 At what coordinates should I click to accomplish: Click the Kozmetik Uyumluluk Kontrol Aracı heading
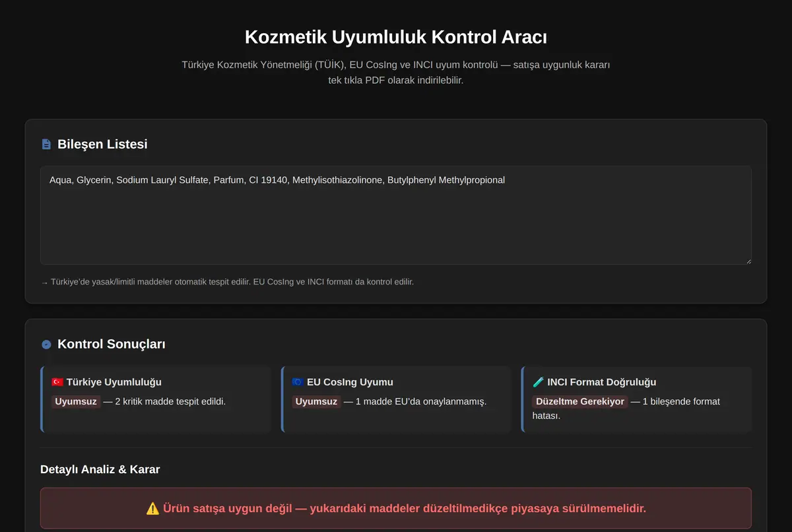coord(396,37)
